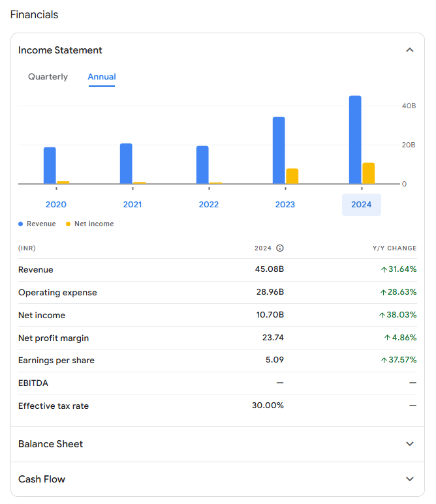Viewport: 436px width, 504px height.
Task: Click the 31.64% revenue change
Action: click(x=399, y=269)
